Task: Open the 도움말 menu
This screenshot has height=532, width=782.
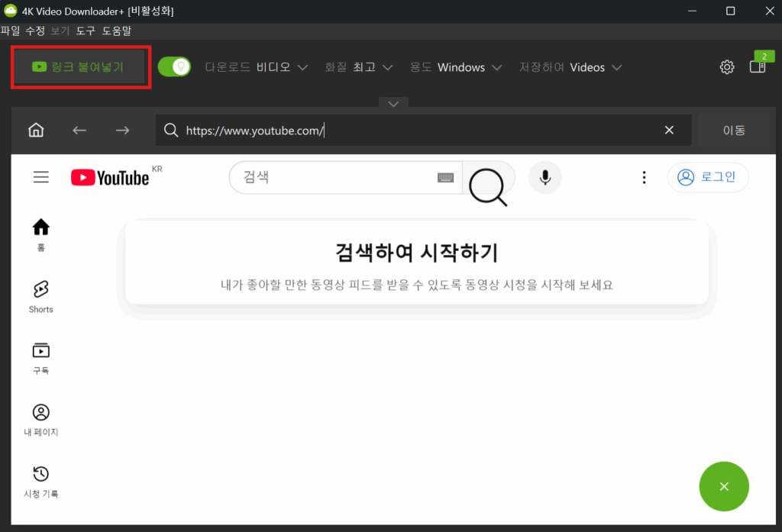Action: tap(116, 31)
